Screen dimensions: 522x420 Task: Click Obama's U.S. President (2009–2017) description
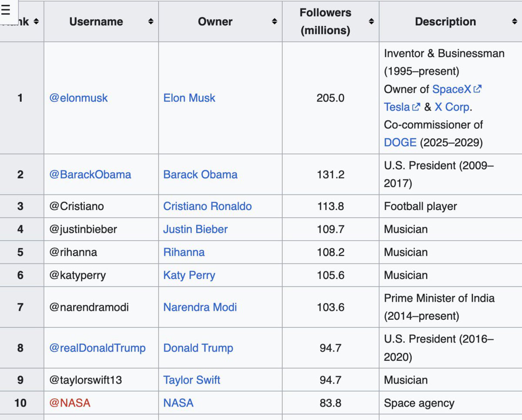click(x=438, y=174)
